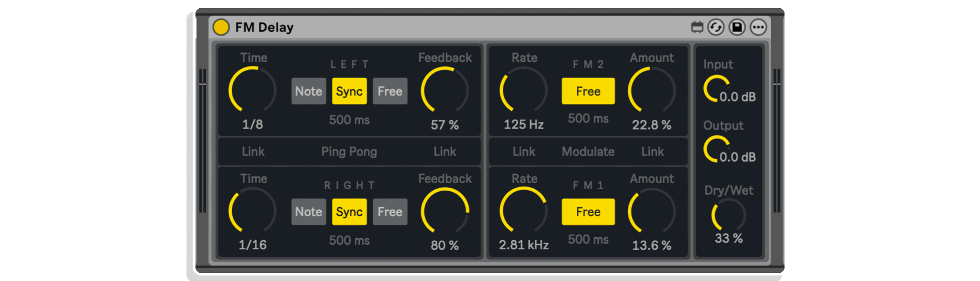Viewport: 980px width, 281px height.
Task: Click the FM 1 Amount knob
Action: [652, 211]
